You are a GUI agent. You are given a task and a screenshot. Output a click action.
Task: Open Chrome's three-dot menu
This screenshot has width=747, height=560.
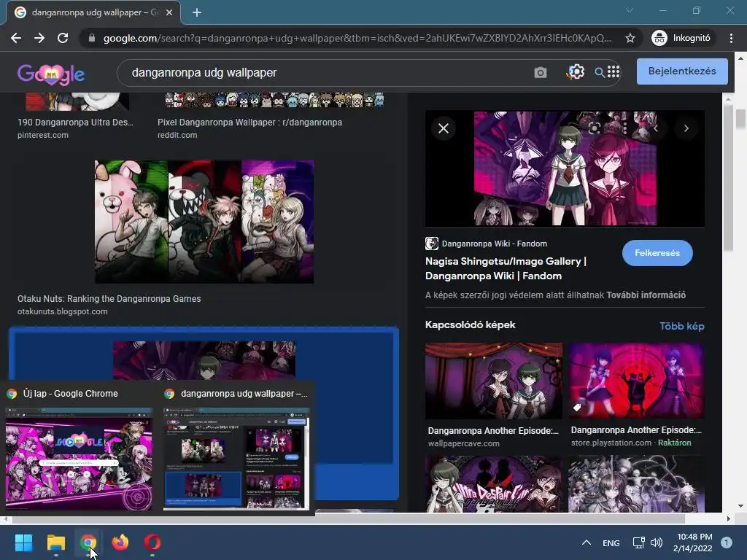coord(731,38)
